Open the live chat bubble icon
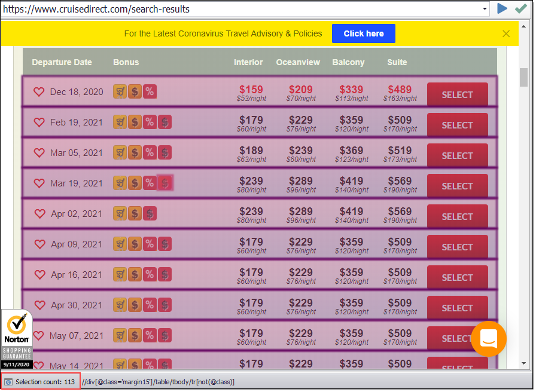The height and width of the screenshot is (392, 536). pyautogui.click(x=489, y=339)
